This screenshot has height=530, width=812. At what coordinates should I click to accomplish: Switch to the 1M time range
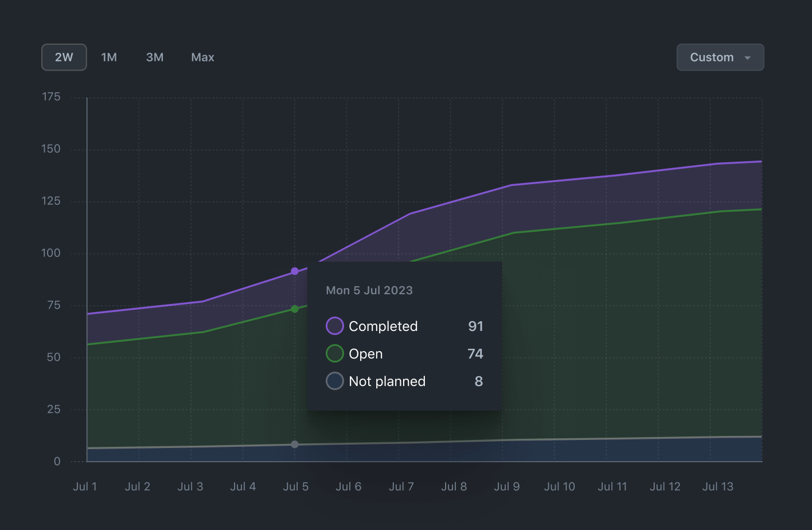[x=109, y=57]
